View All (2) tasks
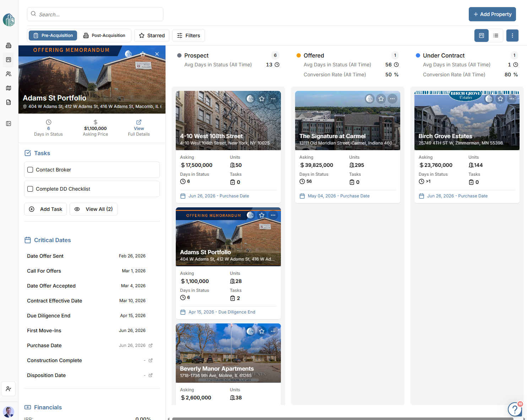 pos(93,209)
